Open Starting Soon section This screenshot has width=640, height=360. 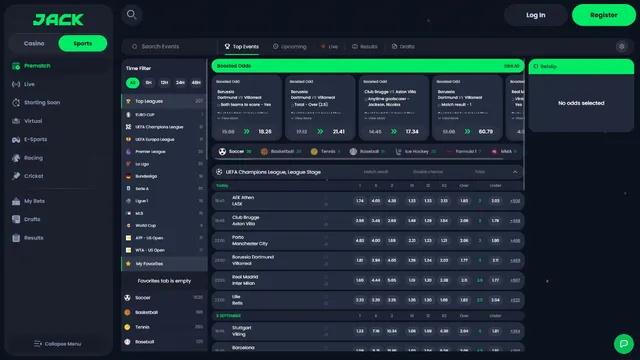coord(59,102)
